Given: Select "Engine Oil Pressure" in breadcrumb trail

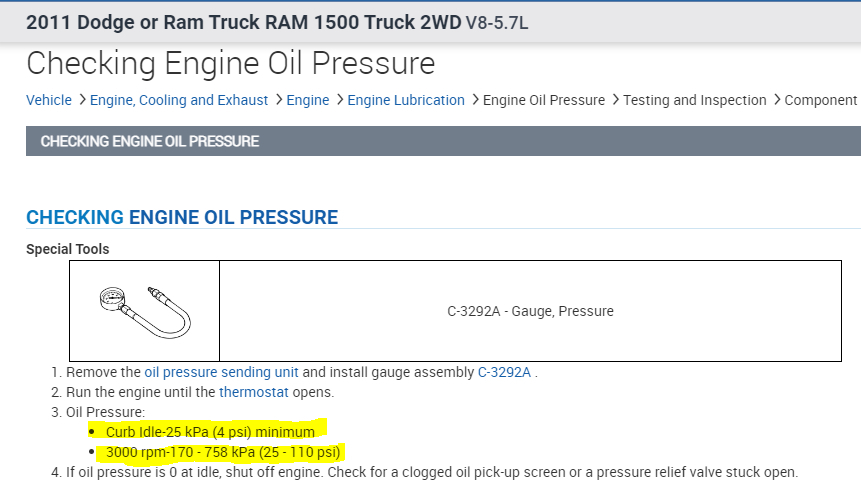Looking at the screenshot, I should pyautogui.click(x=544, y=100).
